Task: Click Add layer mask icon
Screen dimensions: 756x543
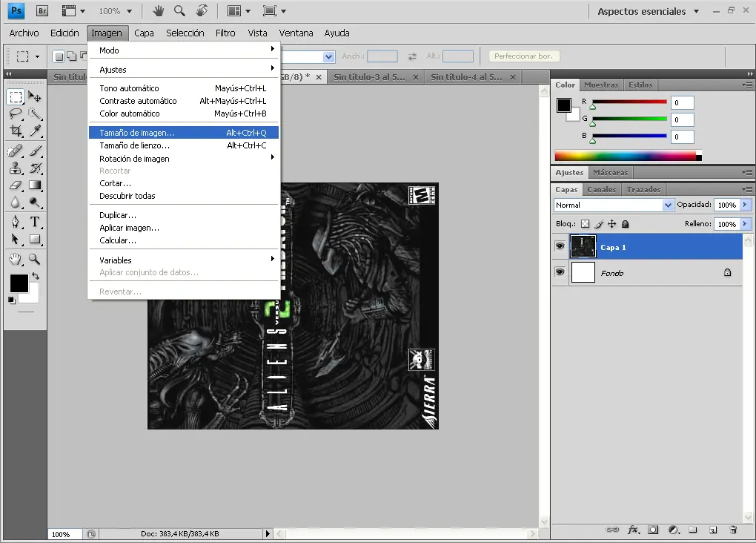Action: point(653,530)
